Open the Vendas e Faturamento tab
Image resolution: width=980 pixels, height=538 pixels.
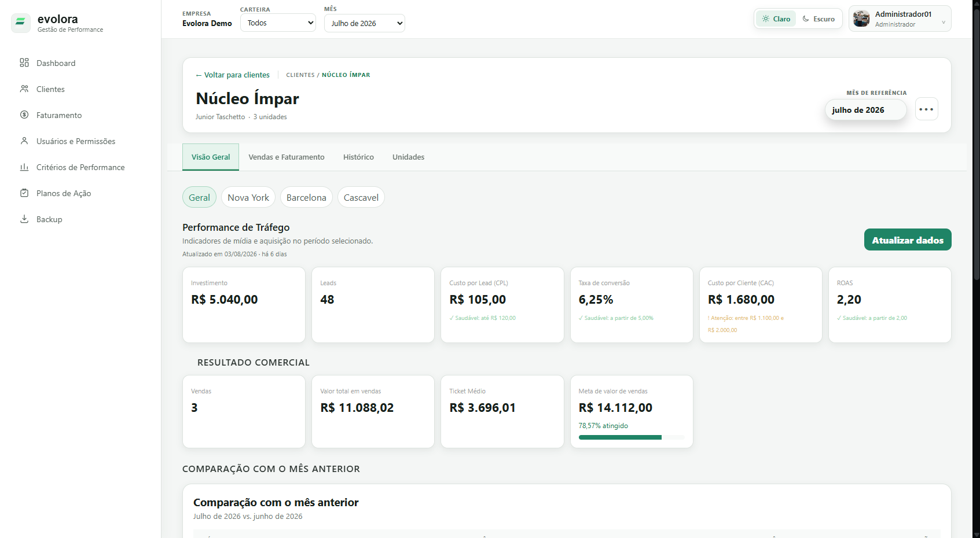(x=287, y=157)
